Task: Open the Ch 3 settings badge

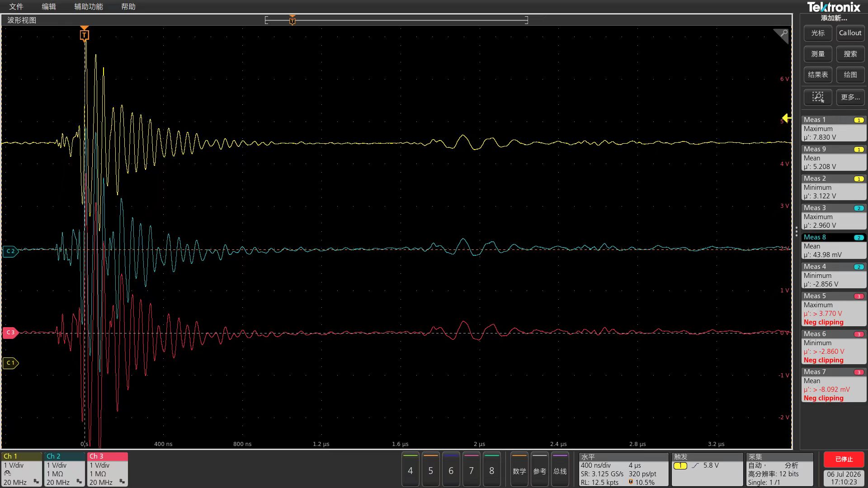Action: coord(108,469)
